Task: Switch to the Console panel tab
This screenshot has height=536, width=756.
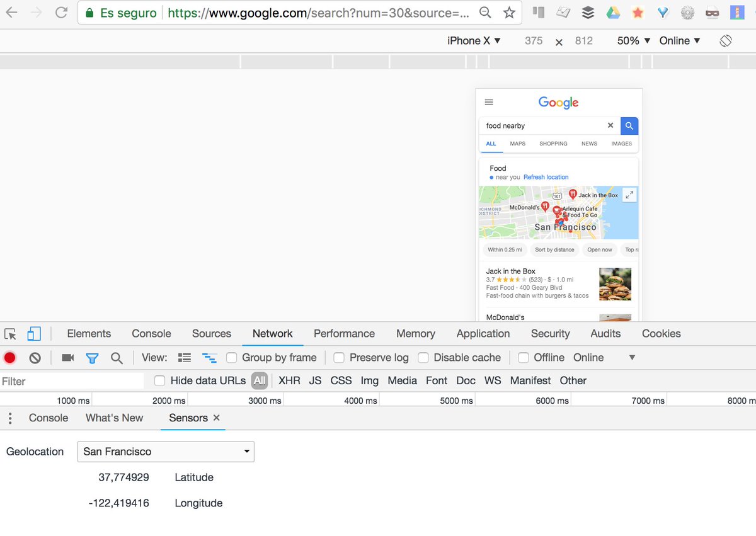Action: pyautogui.click(x=151, y=334)
